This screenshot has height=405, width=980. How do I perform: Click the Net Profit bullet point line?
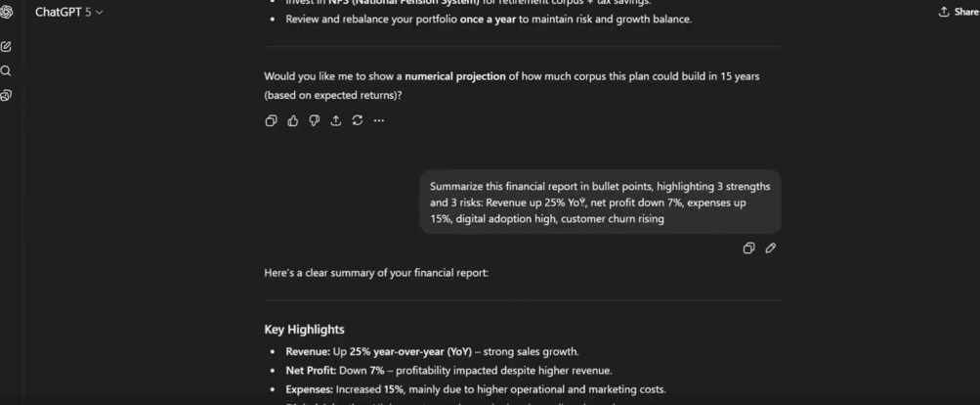coord(447,371)
